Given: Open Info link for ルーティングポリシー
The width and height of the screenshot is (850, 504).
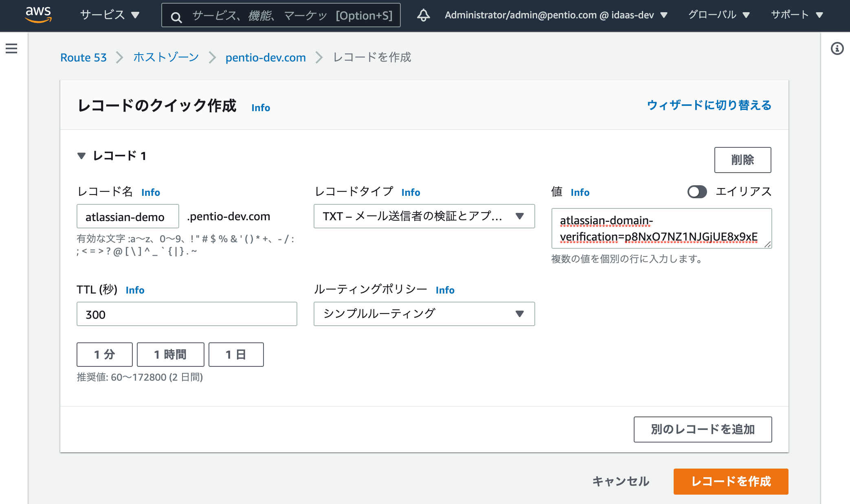Looking at the screenshot, I should click(x=445, y=290).
